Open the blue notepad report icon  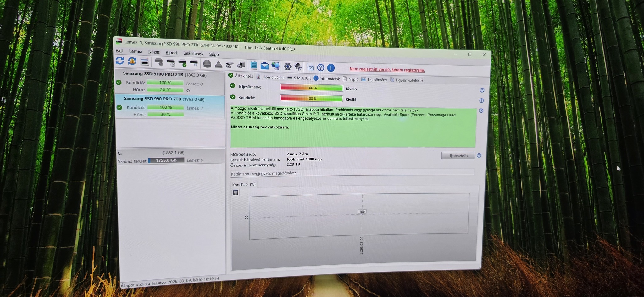254,66
